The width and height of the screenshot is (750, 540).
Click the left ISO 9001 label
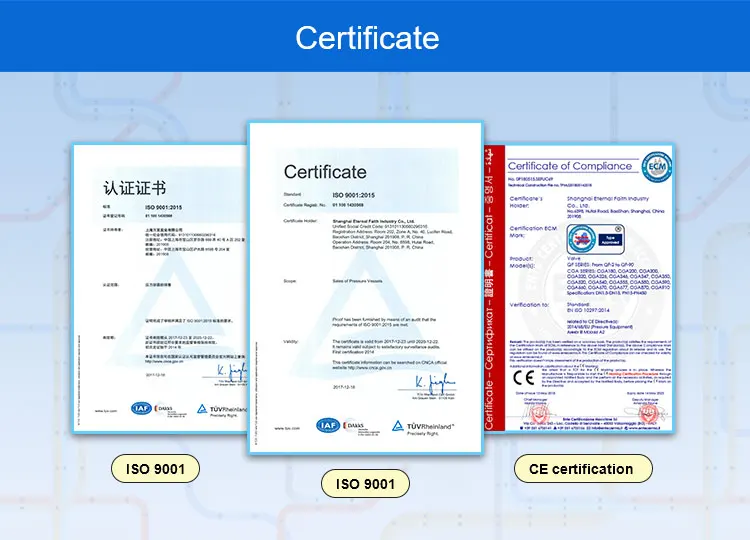point(155,468)
